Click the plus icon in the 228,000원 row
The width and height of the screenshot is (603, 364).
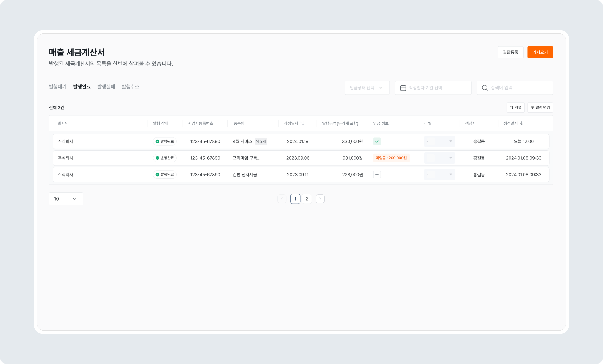(x=377, y=174)
